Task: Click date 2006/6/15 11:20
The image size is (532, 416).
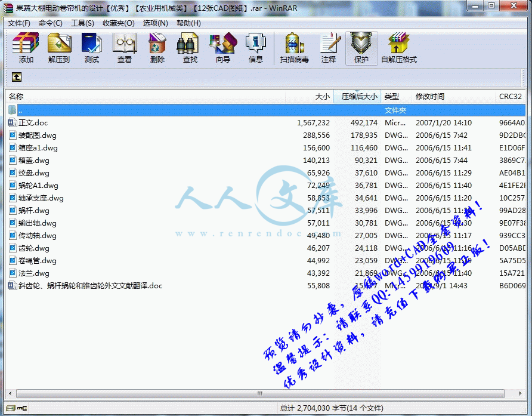Action: point(444,198)
